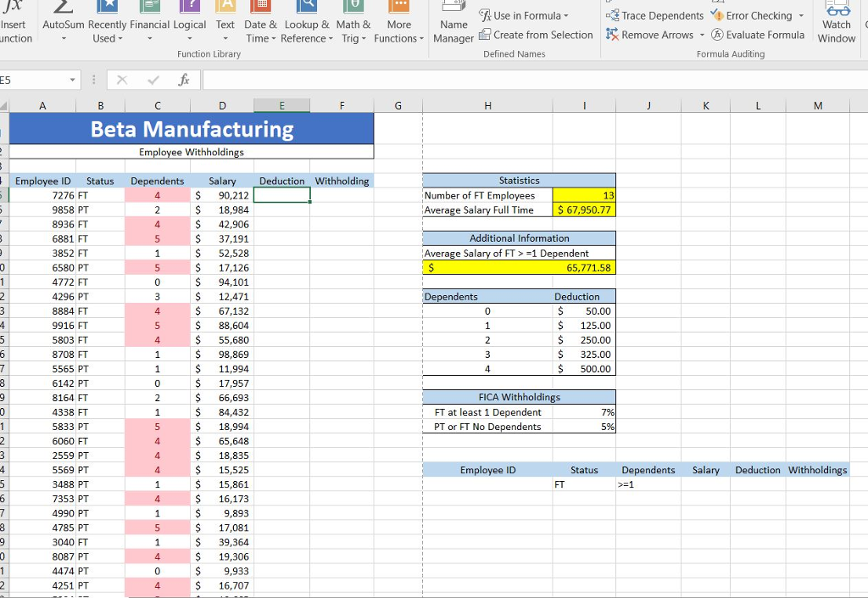The width and height of the screenshot is (868, 598).
Task: Click the Statistics header cell
Action: click(519, 181)
